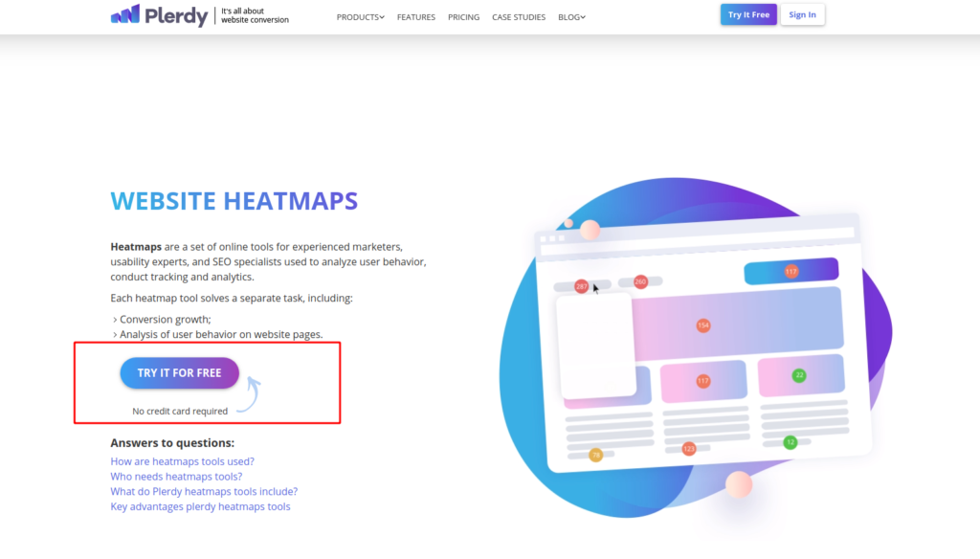Image resolution: width=980 pixels, height=559 pixels.
Task: Open the CASE STUDIES page
Action: (519, 17)
